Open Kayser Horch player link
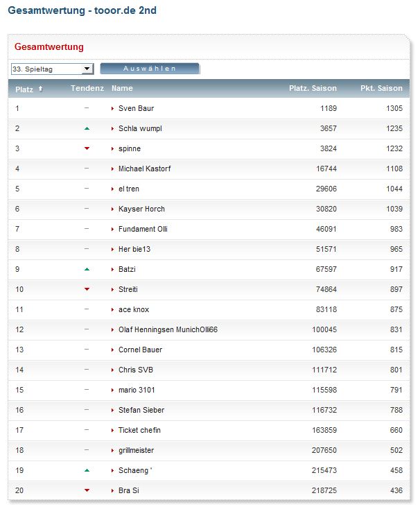Screen dimensions: 420x516 click(141, 209)
